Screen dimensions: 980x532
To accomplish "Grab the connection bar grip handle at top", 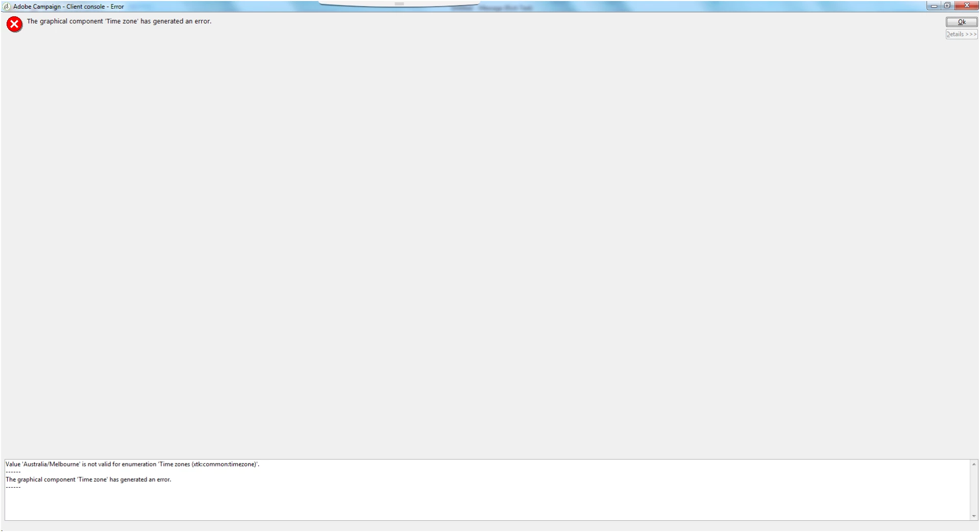I will click(399, 4).
